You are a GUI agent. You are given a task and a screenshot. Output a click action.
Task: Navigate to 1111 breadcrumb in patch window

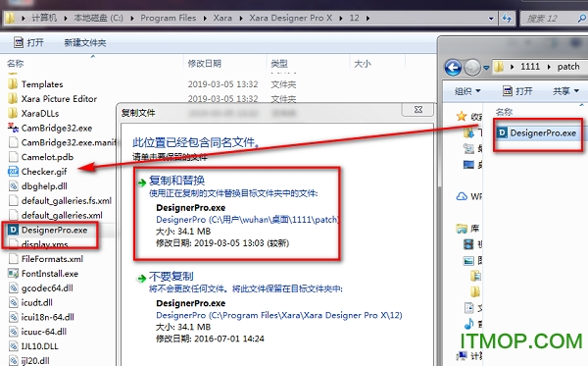click(x=530, y=67)
